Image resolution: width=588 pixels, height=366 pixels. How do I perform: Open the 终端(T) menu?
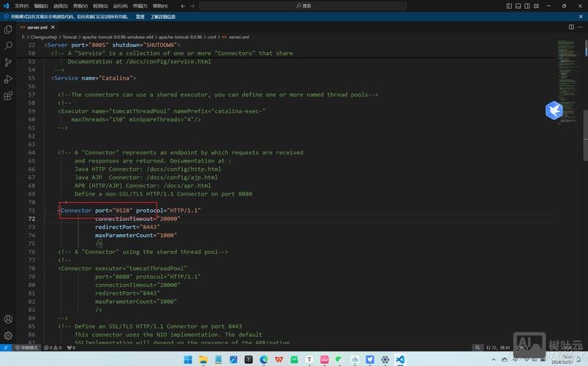click(x=138, y=5)
